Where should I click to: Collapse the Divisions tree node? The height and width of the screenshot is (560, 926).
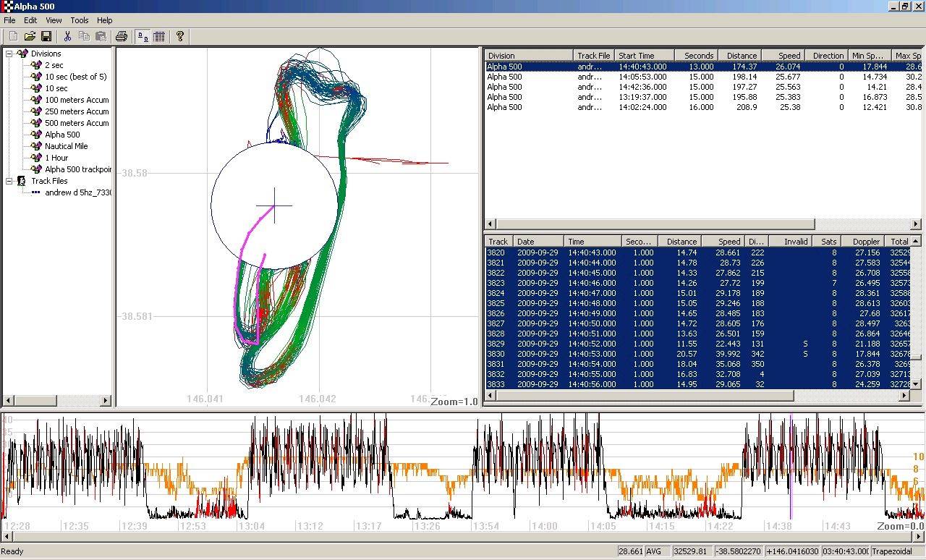coord(9,54)
